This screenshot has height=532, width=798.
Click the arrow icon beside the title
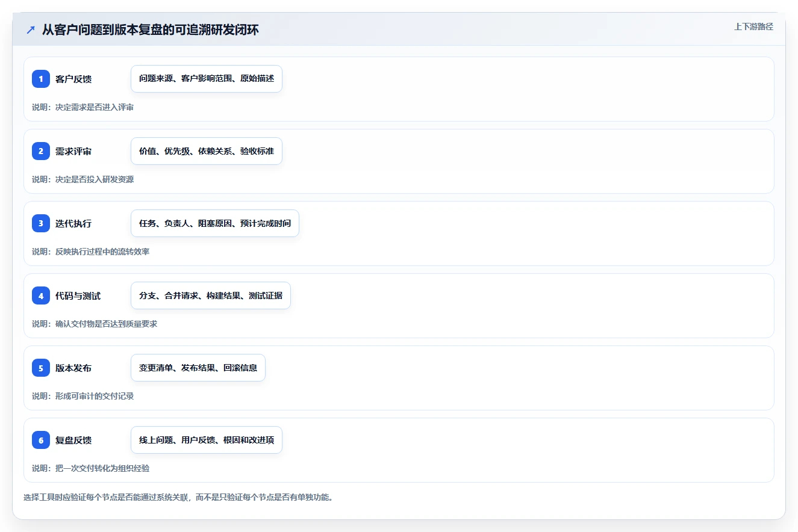pos(31,29)
